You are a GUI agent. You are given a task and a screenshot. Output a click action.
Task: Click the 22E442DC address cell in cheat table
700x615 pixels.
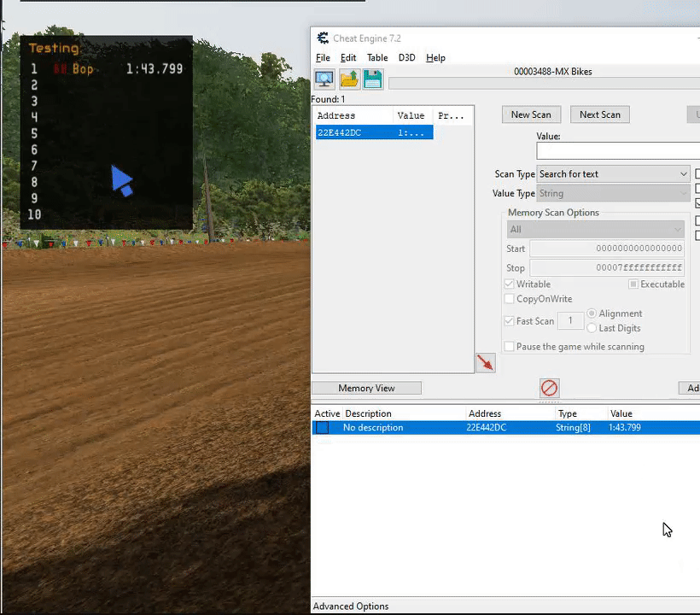click(487, 427)
